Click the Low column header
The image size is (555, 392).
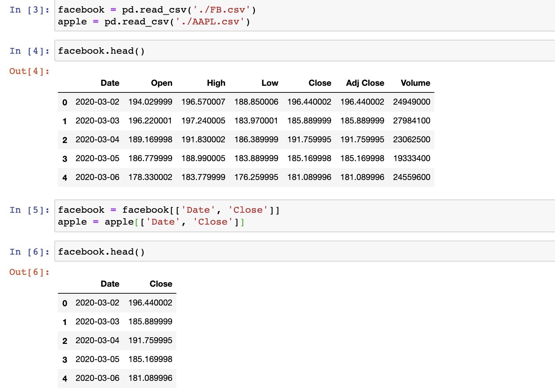(x=270, y=83)
